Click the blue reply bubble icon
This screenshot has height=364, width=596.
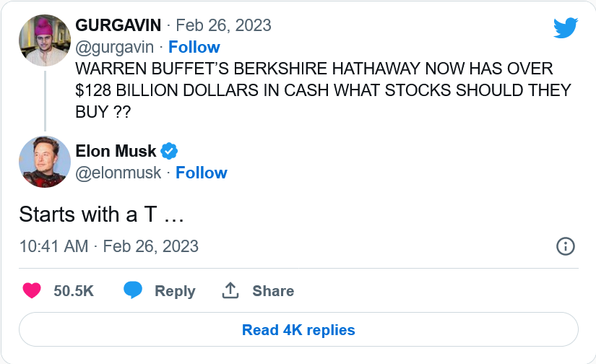(x=133, y=290)
